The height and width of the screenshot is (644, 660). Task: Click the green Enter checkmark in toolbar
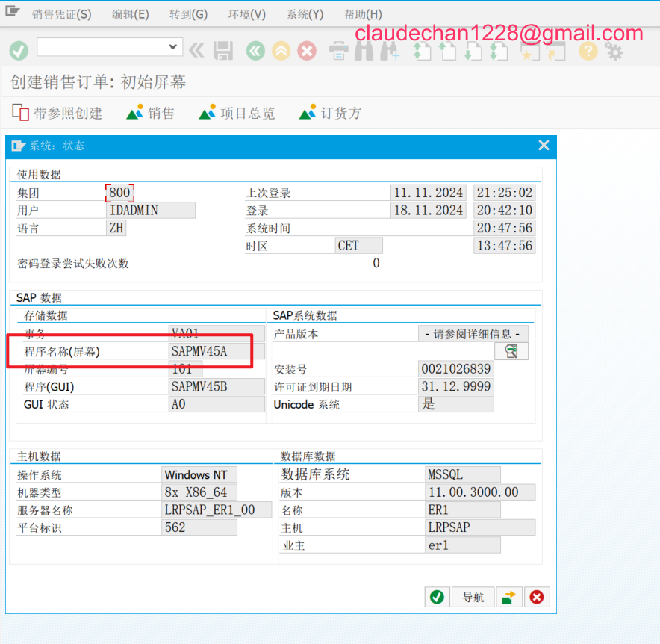19,51
